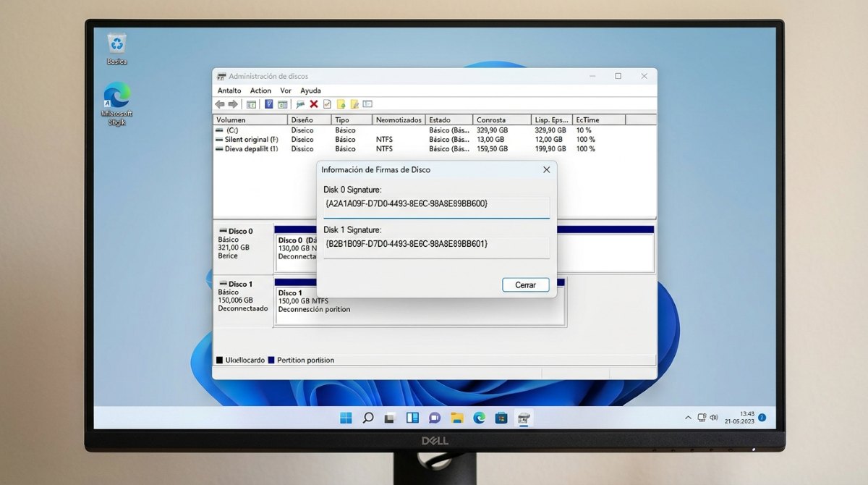Image resolution: width=868 pixels, height=485 pixels.
Task: Click the '13,00 GB' capacity cell
Action: tap(490, 139)
